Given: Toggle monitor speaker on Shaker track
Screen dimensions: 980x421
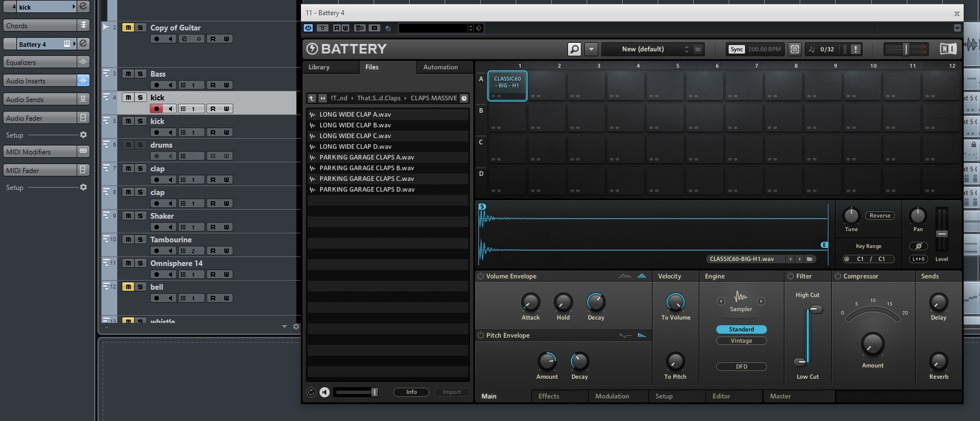Looking at the screenshot, I should click(170, 227).
